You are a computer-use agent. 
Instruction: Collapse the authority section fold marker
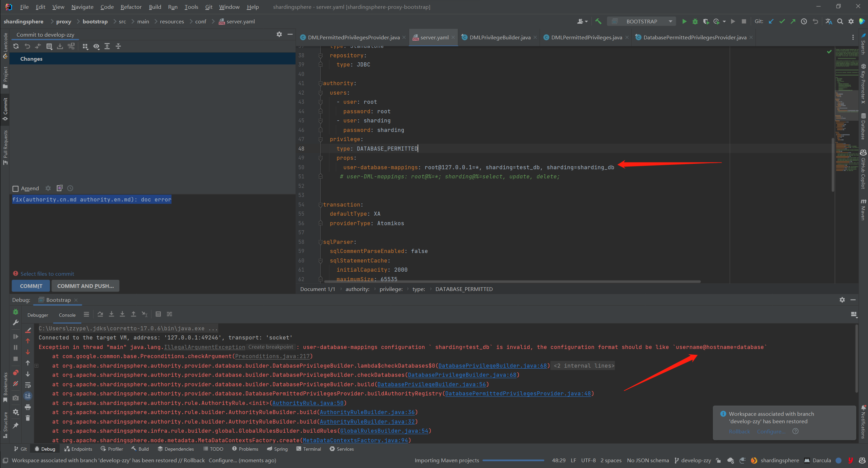point(320,83)
